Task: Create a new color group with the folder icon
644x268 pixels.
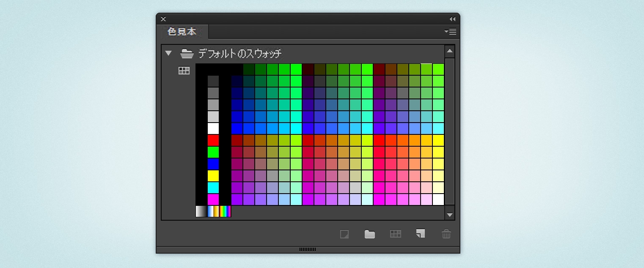Action: tap(369, 234)
